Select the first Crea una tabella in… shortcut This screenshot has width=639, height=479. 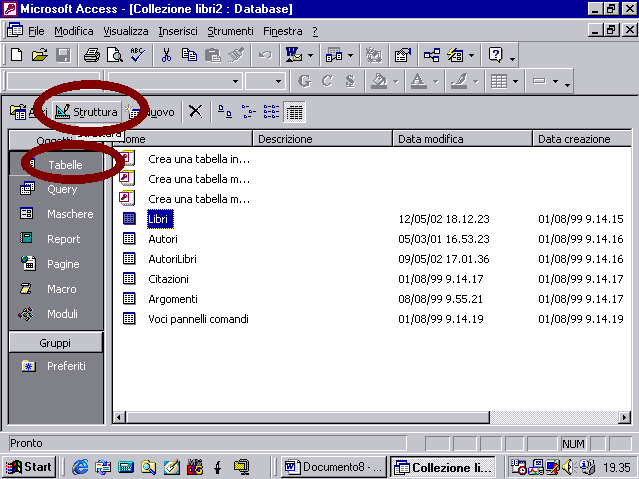click(x=199, y=159)
